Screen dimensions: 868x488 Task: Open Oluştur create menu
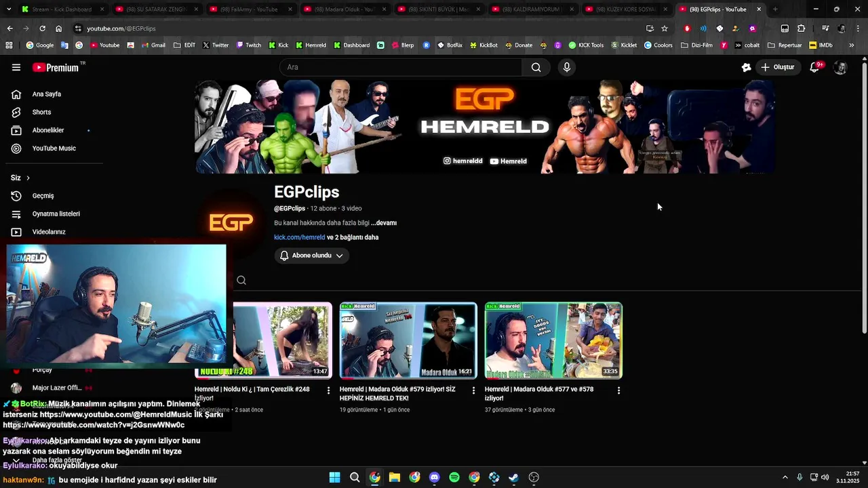[778, 67]
